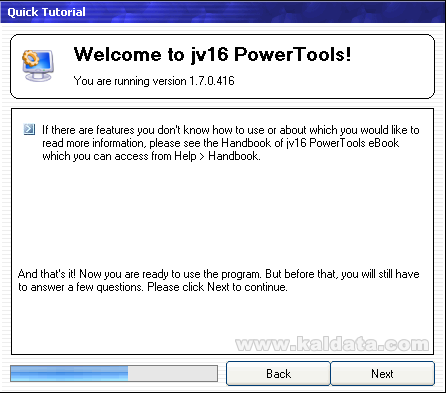This screenshot has width=446, height=393.
Task: Go Back to previous tutorial page
Action: [x=278, y=374]
